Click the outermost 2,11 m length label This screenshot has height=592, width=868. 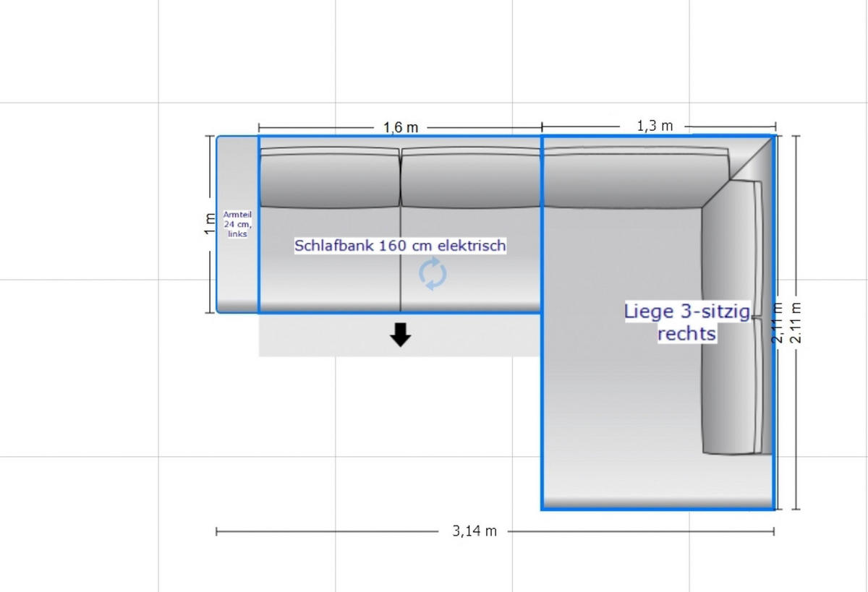[797, 322]
